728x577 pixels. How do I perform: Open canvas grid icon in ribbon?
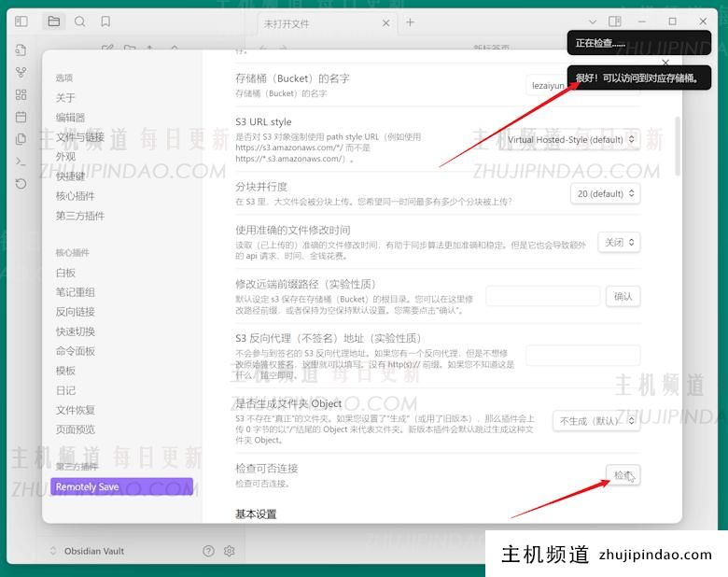[x=21, y=95]
